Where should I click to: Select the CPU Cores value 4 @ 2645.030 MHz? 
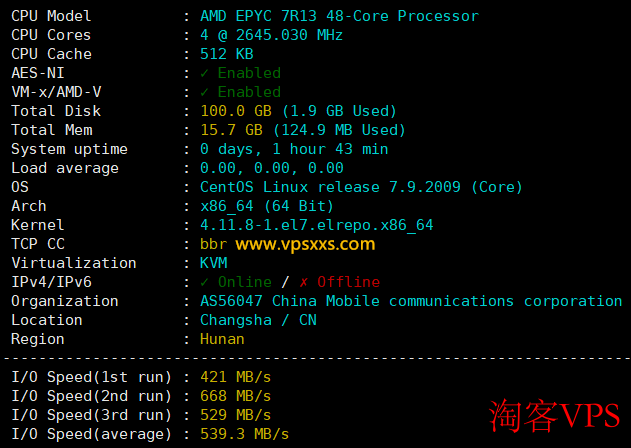click(x=271, y=35)
